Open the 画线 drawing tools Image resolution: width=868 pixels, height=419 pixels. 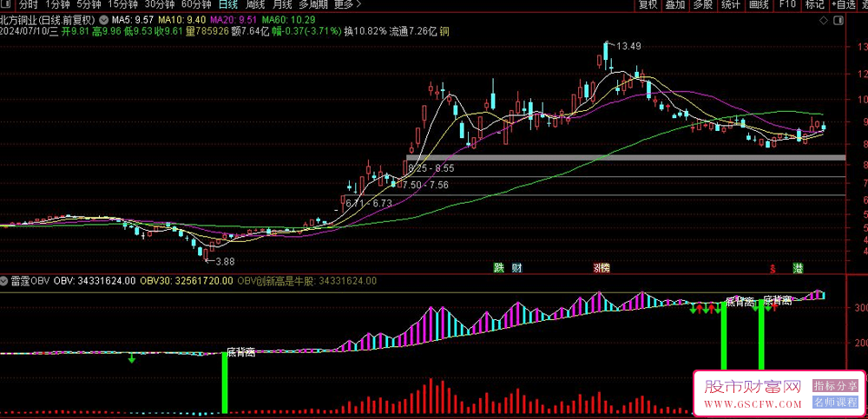click(x=759, y=5)
